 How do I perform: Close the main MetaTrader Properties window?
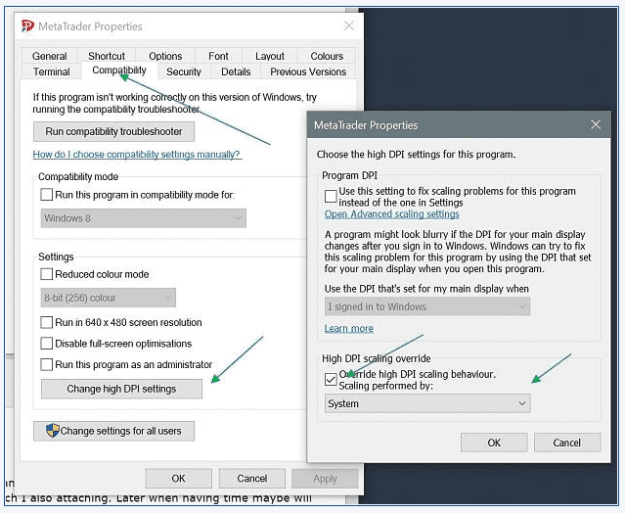coord(349,26)
